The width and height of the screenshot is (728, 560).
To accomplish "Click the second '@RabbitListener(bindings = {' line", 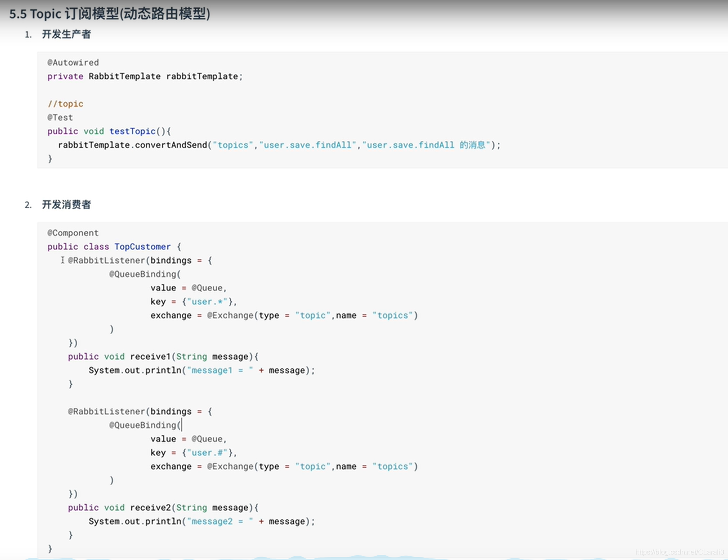I will click(140, 412).
